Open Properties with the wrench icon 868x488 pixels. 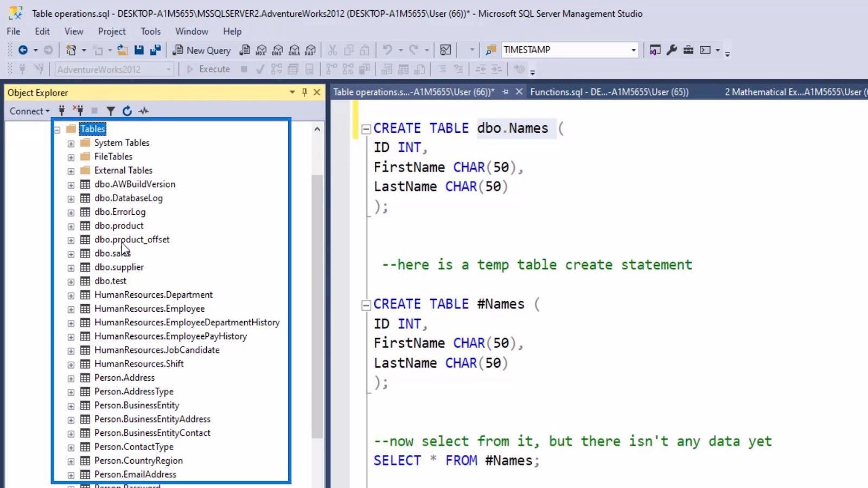point(672,50)
